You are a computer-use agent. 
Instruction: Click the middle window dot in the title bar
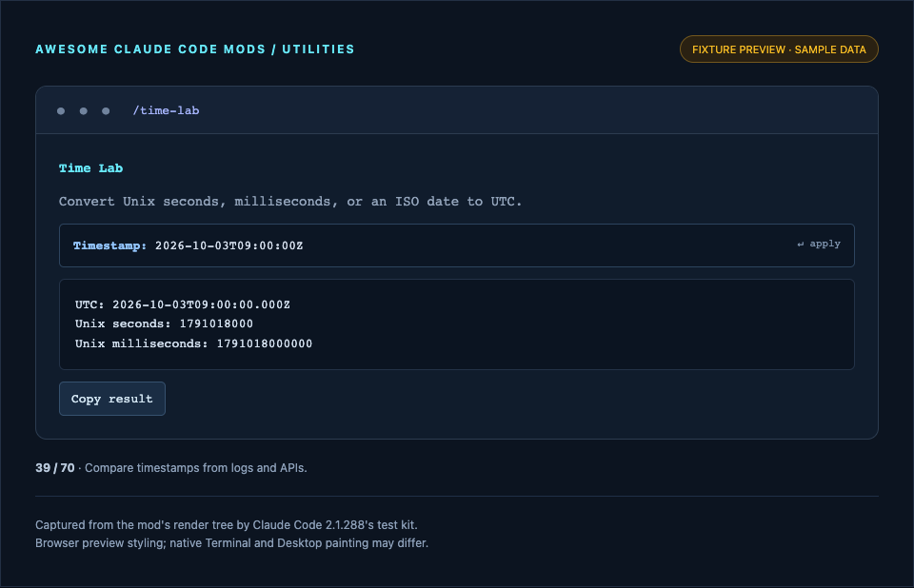84,110
